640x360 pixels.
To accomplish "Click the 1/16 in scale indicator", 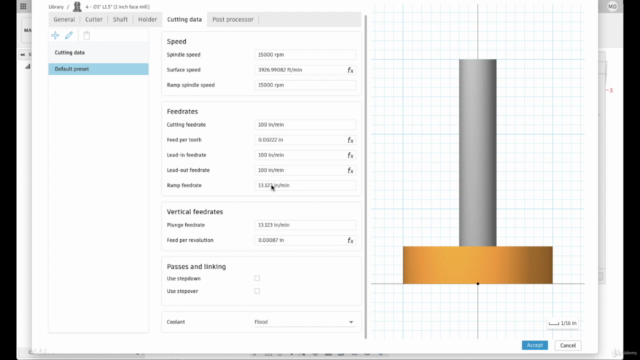I will click(x=563, y=323).
